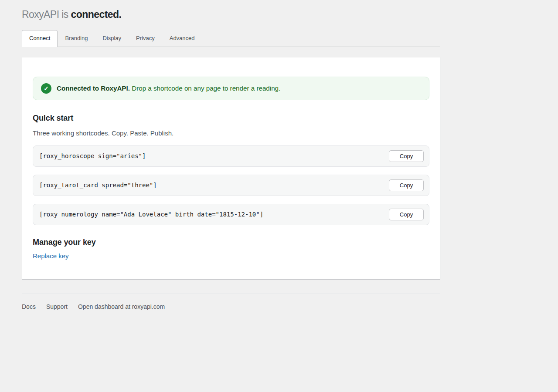Copy the roxy_horoscope shortcode
This screenshot has height=392, width=558.
coord(406,156)
